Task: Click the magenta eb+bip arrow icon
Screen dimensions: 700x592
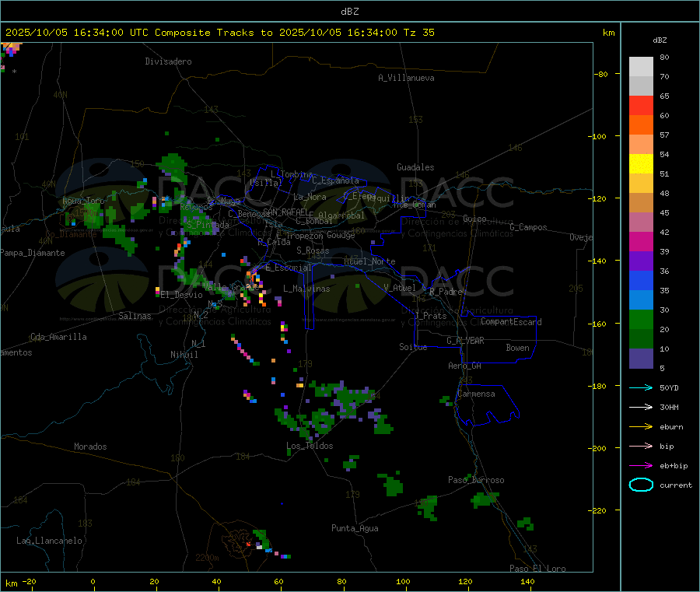Action: (x=641, y=465)
